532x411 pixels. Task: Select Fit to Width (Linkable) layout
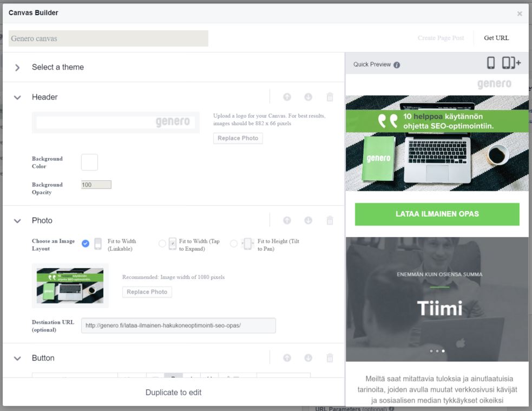point(86,244)
